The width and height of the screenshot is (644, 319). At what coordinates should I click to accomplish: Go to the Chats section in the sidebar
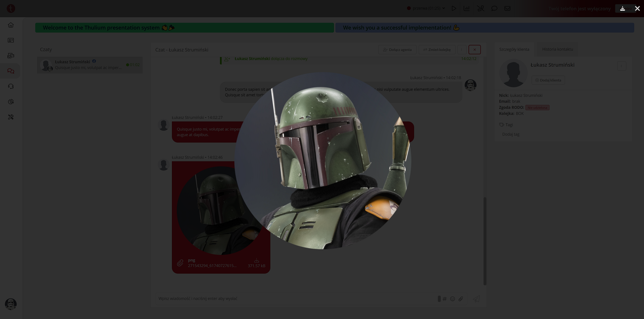pos(11,71)
